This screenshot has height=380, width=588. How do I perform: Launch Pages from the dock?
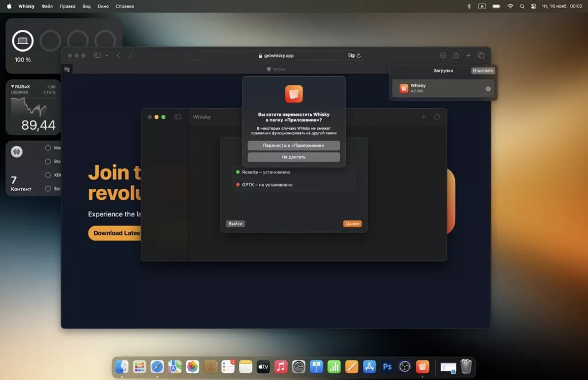click(x=352, y=366)
